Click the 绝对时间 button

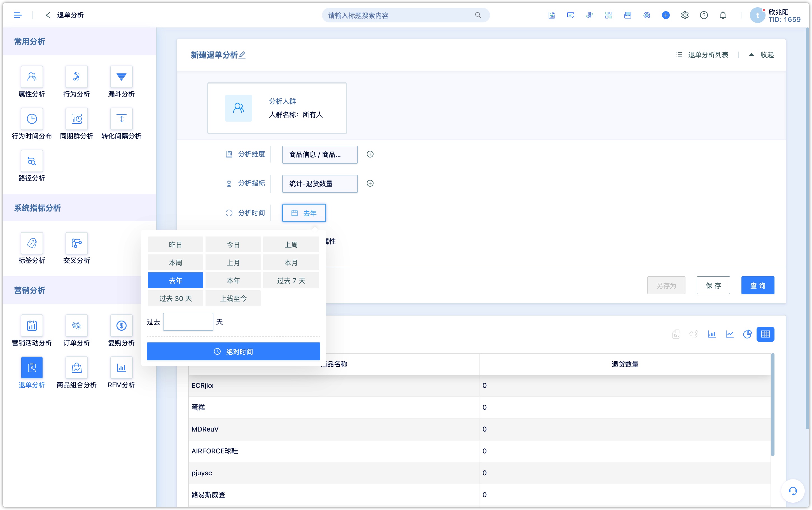[x=233, y=351]
